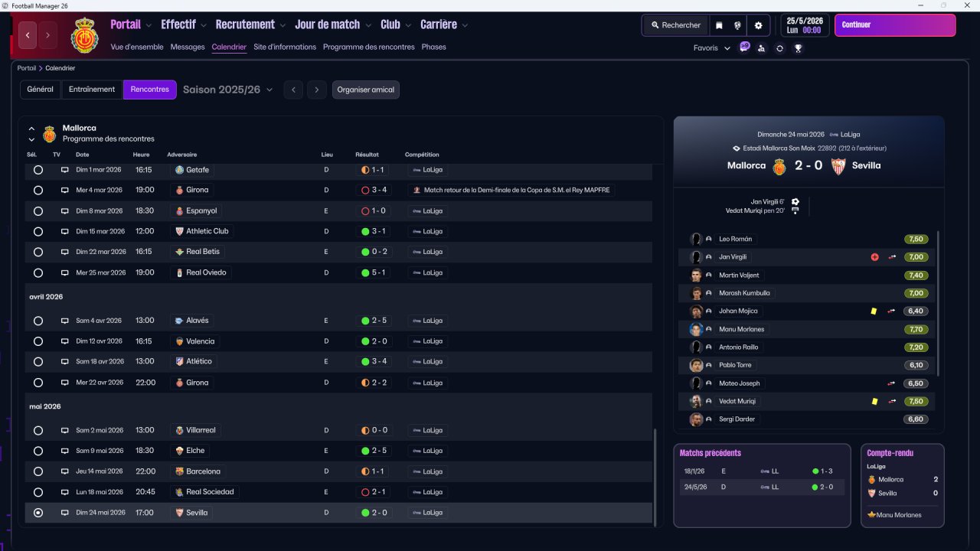The height and width of the screenshot is (551, 980).
Task: Click the Sevilla crest in Compte-rendu panel
Action: coord(871,494)
